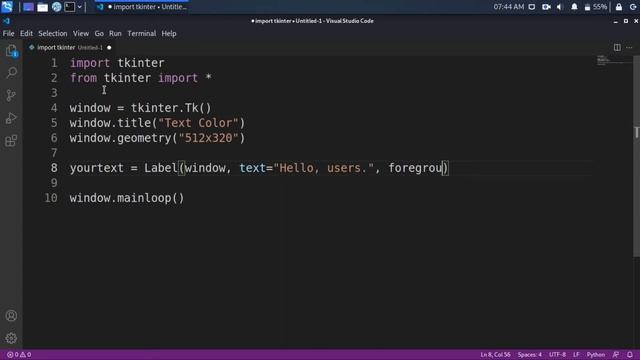Launch the terminal emulator from panel

tap(69, 7)
